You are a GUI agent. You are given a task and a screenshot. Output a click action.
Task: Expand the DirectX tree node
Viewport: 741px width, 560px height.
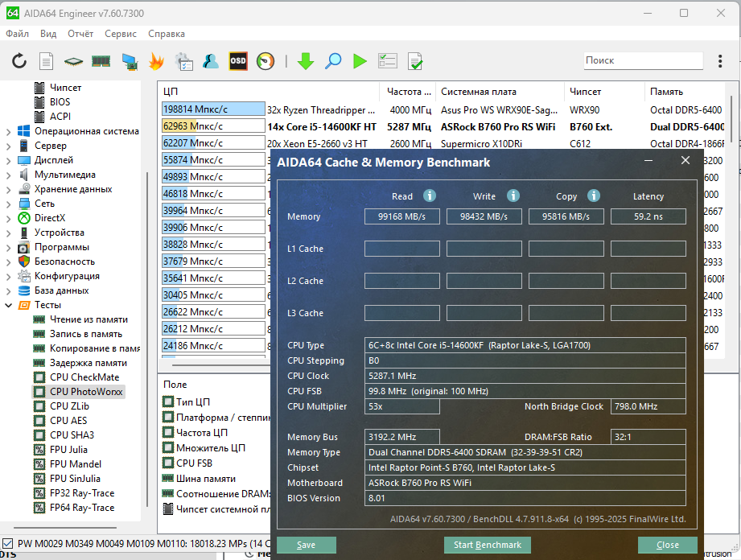tap(9, 219)
